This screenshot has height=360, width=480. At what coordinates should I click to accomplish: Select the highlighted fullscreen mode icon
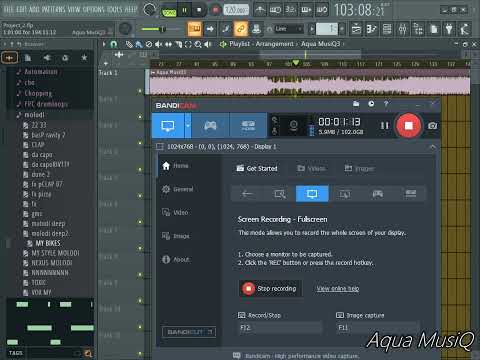click(x=312, y=194)
